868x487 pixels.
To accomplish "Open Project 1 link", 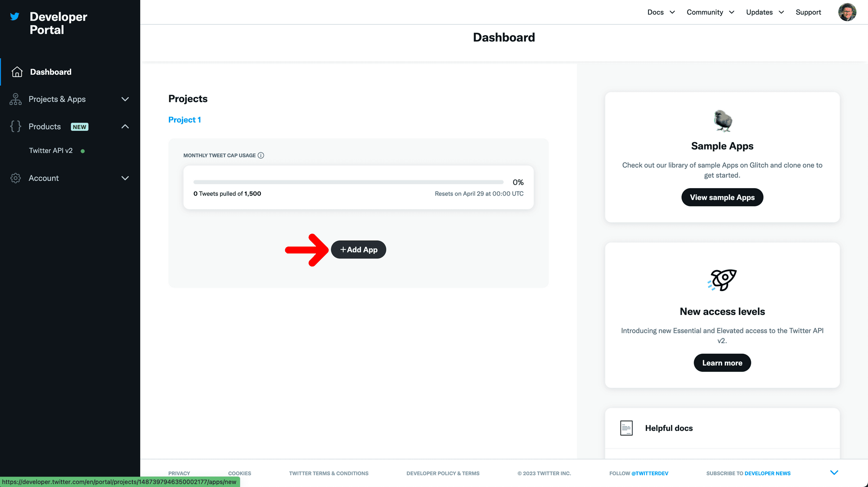I will [x=184, y=119].
